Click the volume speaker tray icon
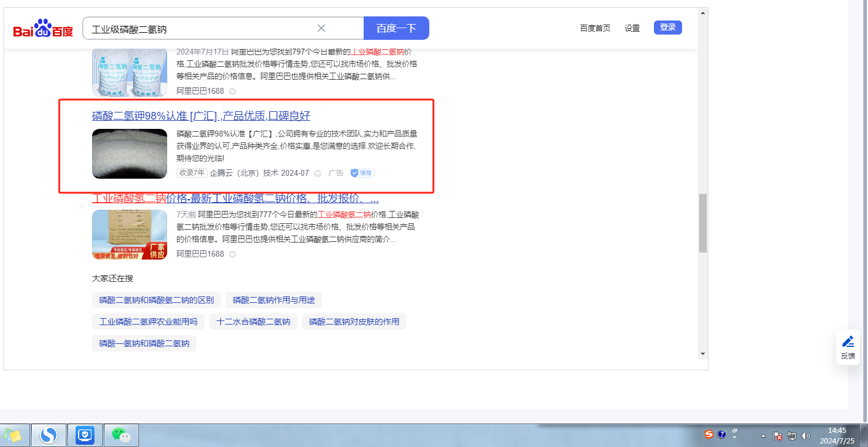Viewport: 868px width, 447px height. click(805, 436)
